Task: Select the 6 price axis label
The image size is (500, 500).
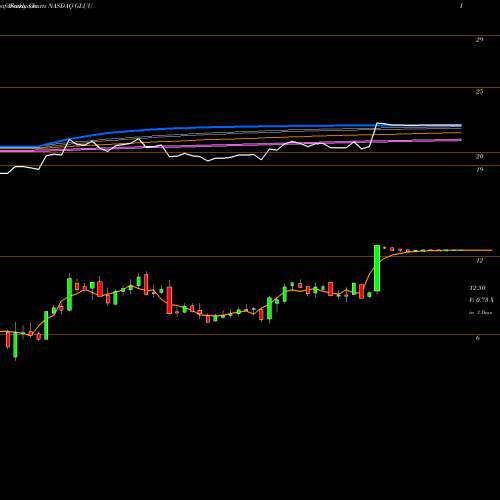Action: pyautogui.click(x=478, y=338)
